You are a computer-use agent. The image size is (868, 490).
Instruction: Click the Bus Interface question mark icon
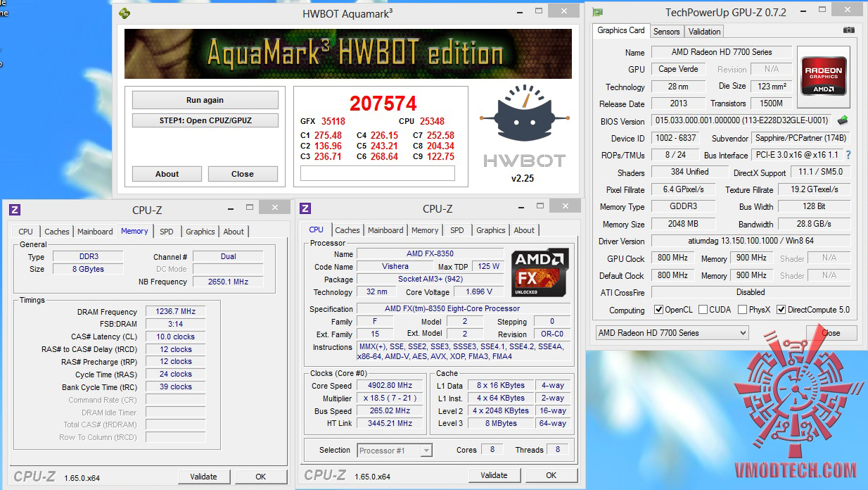point(848,155)
